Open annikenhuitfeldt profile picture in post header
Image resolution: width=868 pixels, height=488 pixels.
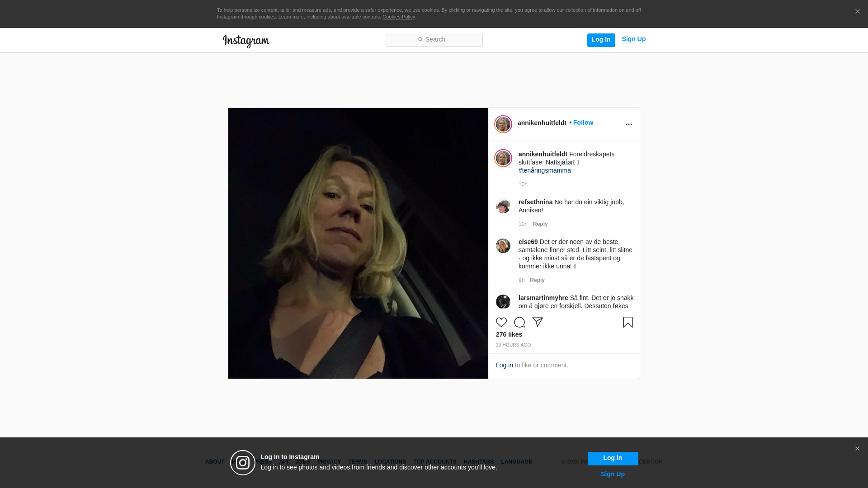pyautogui.click(x=503, y=124)
